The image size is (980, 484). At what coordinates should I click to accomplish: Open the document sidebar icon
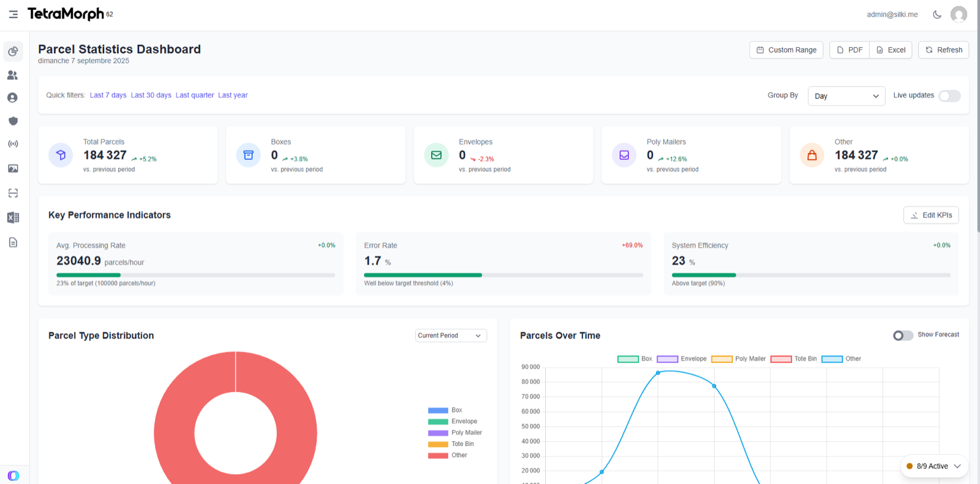(x=13, y=243)
